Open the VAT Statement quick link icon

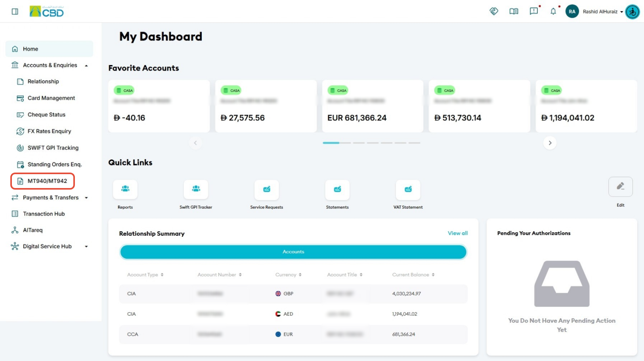pyautogui.click(x=408, y=189)
